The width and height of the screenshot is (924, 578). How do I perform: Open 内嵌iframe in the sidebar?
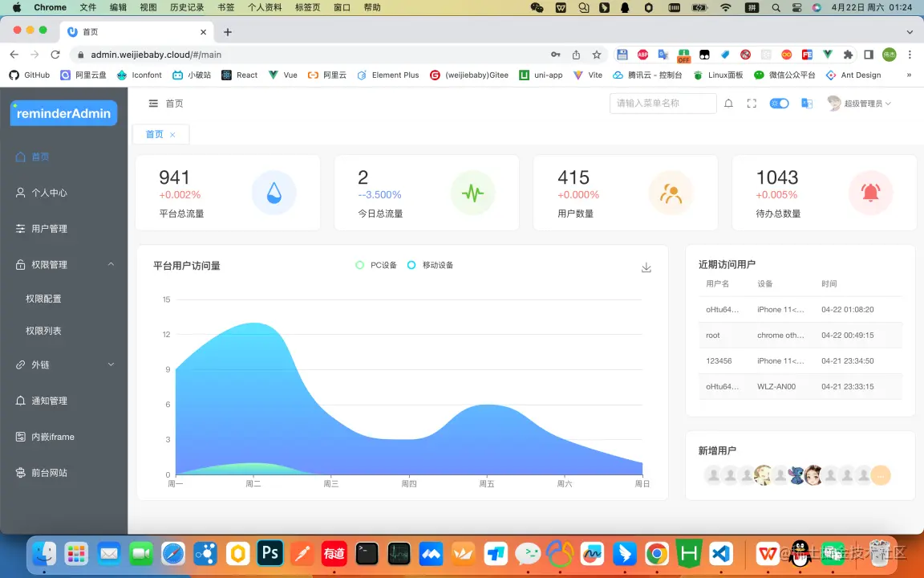[63, 437]
